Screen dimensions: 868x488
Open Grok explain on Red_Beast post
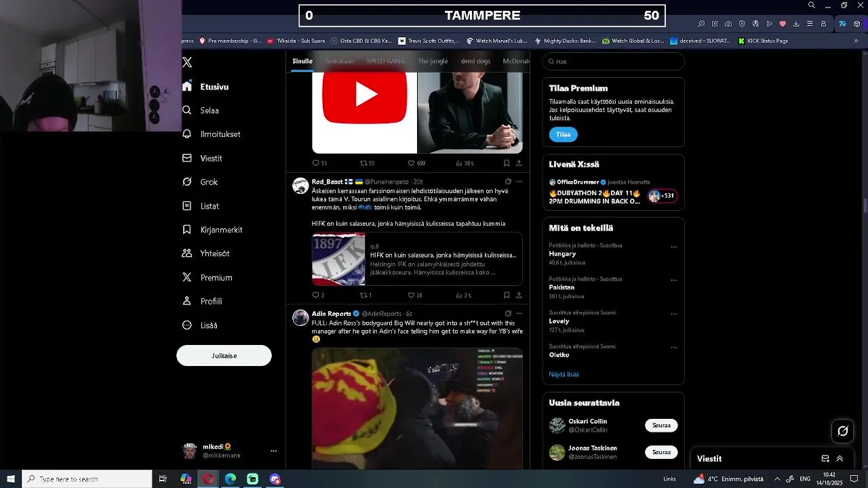[508, 182]
